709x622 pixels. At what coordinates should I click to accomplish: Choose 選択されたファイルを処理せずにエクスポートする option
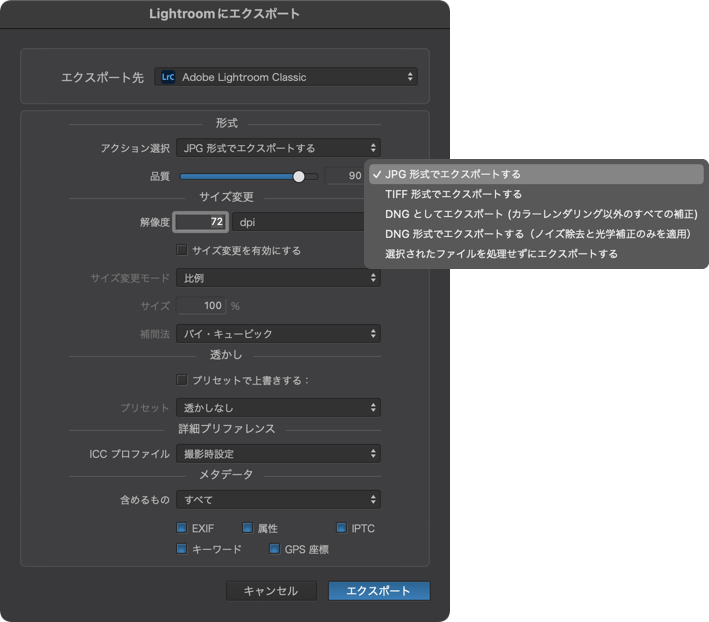(536, 254)
